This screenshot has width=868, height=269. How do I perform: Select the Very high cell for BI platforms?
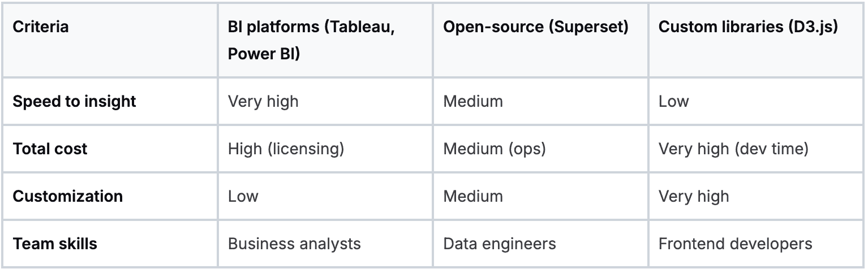coord(263,102)
